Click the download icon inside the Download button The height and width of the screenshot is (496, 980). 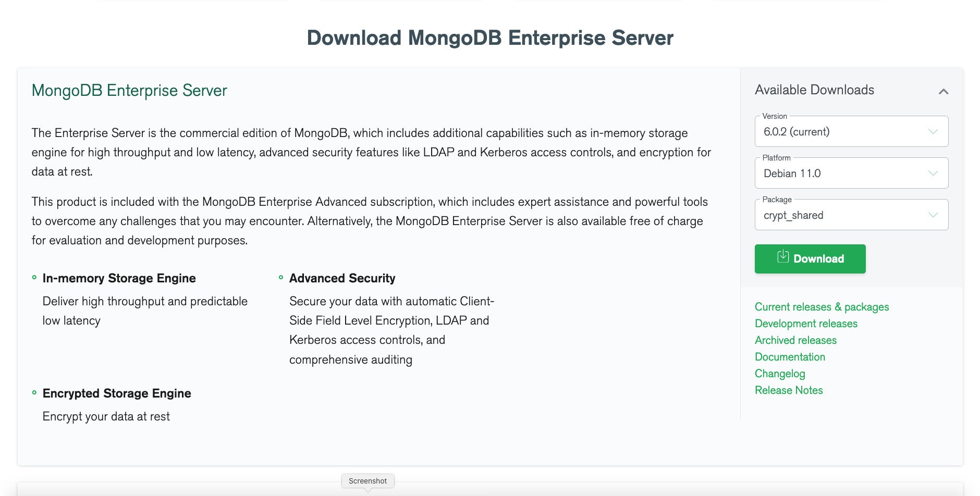783,256
